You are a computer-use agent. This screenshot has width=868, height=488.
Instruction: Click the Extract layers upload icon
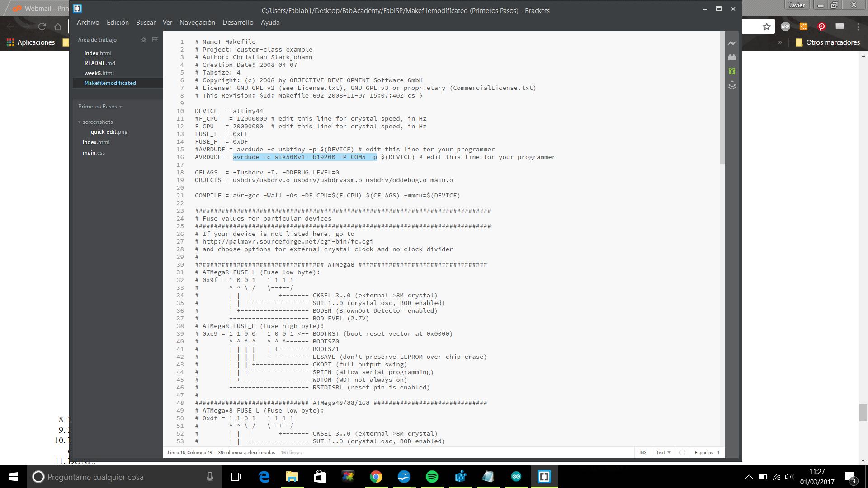732,85
